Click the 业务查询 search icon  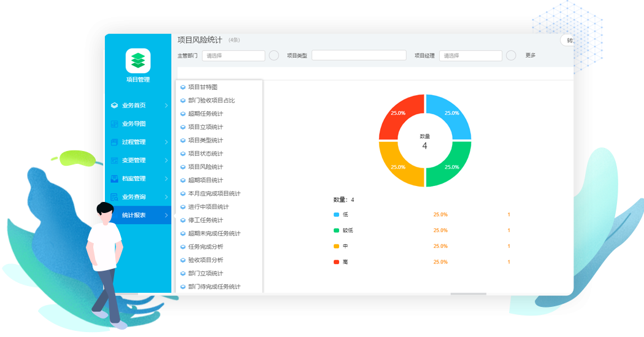(114, 197)
